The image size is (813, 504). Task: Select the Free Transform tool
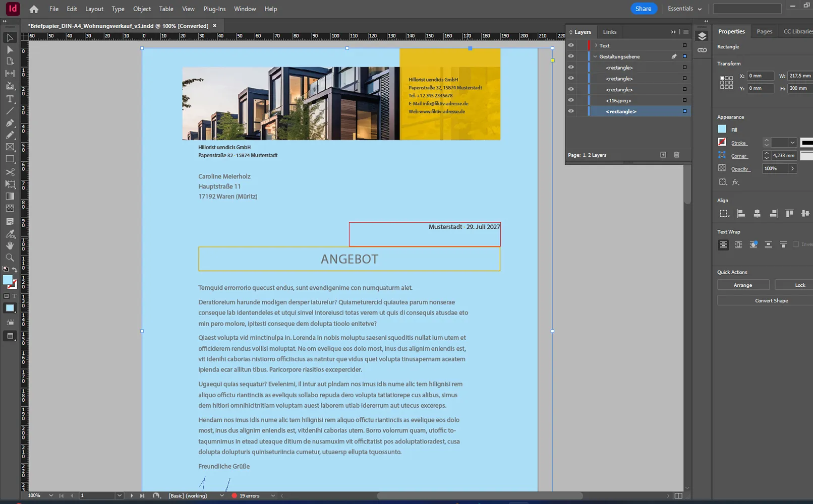[x=10, y=184]
